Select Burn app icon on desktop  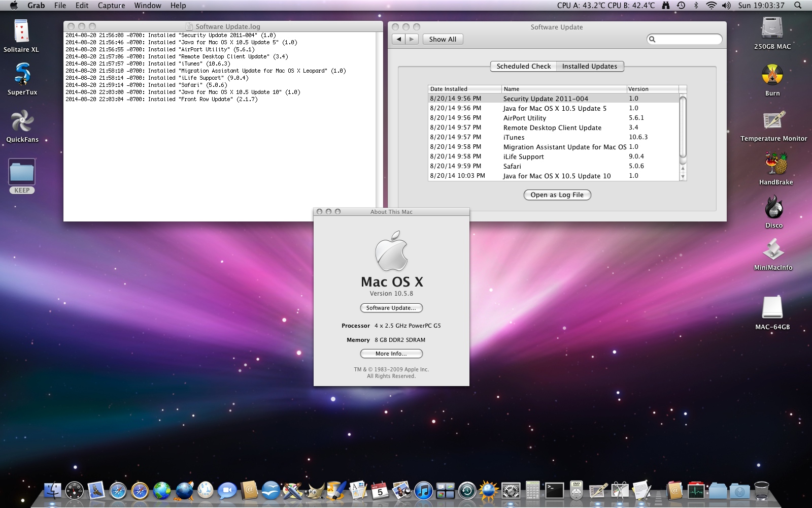(x=772, y=75)
